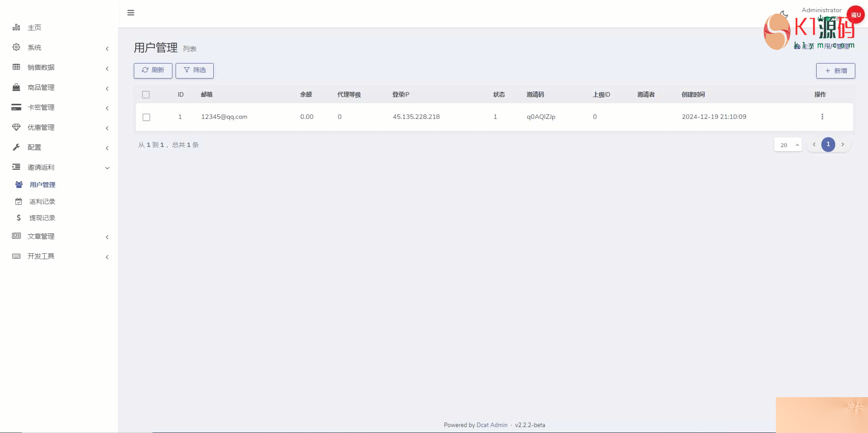The image size is (868, 433).
Task: Go to pagination page 1
Action: click(828, 144)
